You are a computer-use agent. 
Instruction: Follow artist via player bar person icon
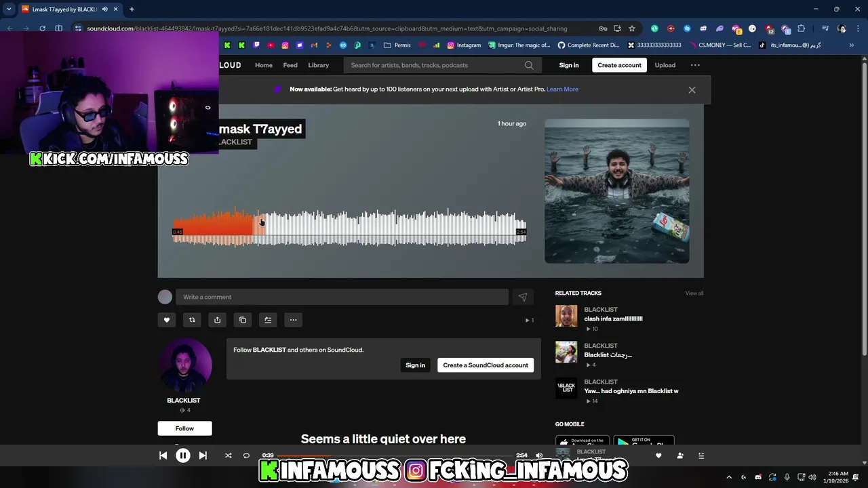pos(680,455)
